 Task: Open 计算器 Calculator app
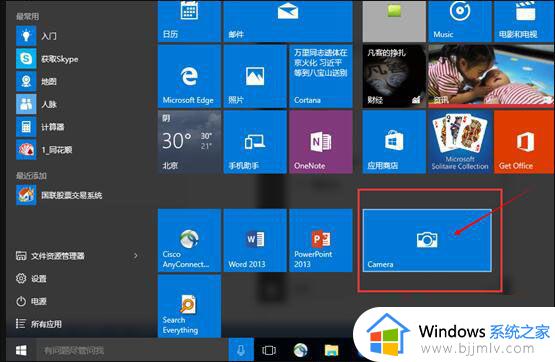pos(40,127)
